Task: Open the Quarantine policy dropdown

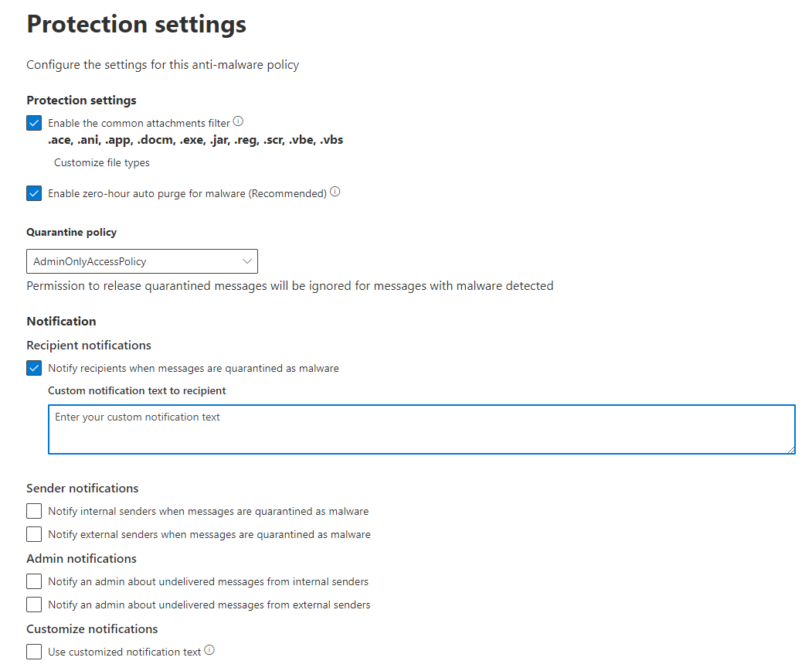Action: click(142, 261)
